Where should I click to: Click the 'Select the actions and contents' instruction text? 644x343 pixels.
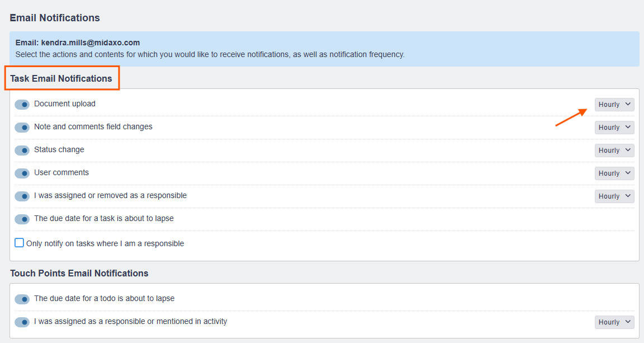210,54
